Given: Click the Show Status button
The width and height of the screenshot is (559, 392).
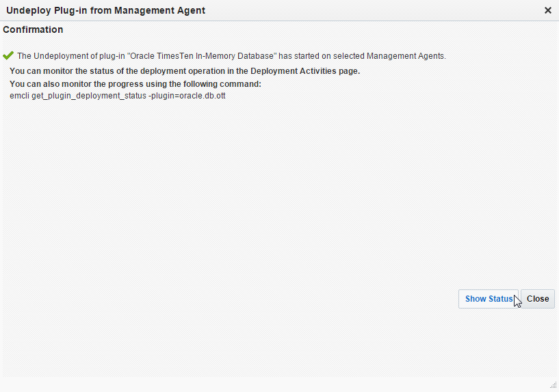Looking at the screenshot, I should coord(489,299).
